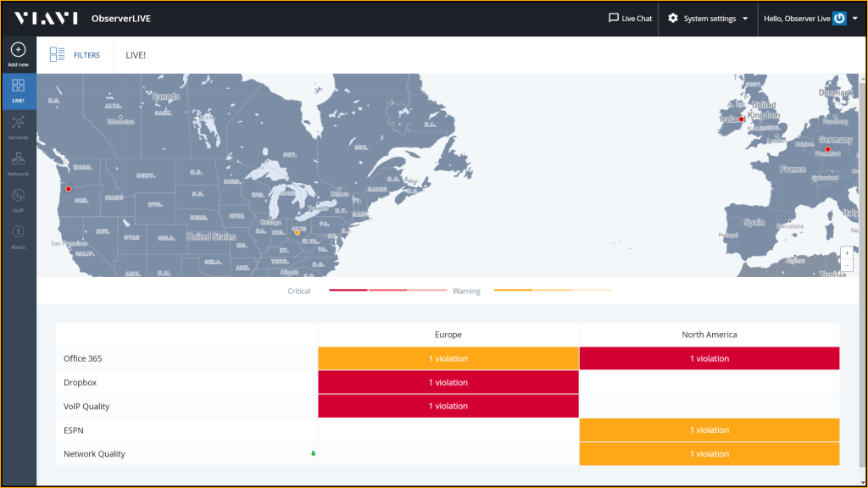868x488 pixels.
Task: Click the green arrow in Network Quality row
Action: point(313,454)
